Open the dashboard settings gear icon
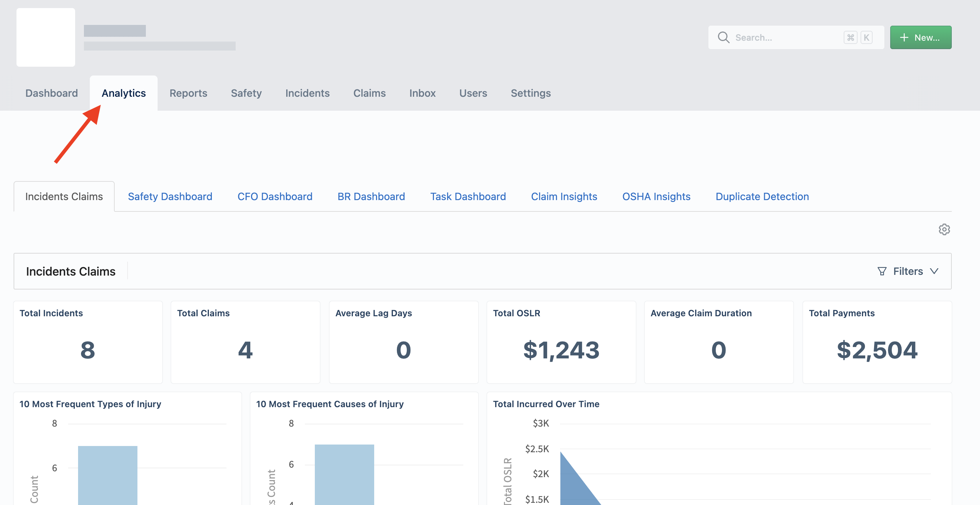The image size is (980, 505). click(x=944, y=229)
